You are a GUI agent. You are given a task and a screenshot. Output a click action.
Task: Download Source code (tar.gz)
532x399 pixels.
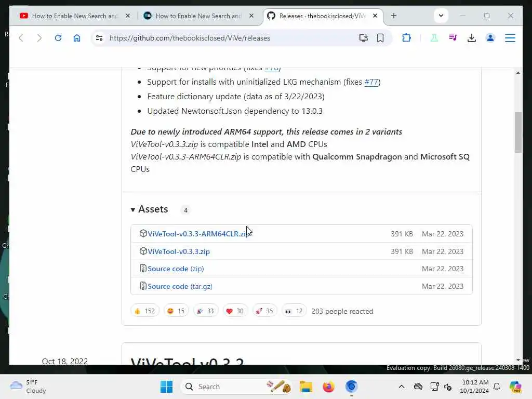pos(180,286)
